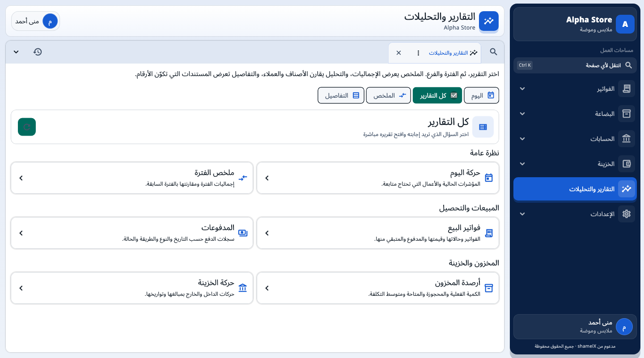Click the archive icon on أرصدة المخزون card

(x=489, y=288)
